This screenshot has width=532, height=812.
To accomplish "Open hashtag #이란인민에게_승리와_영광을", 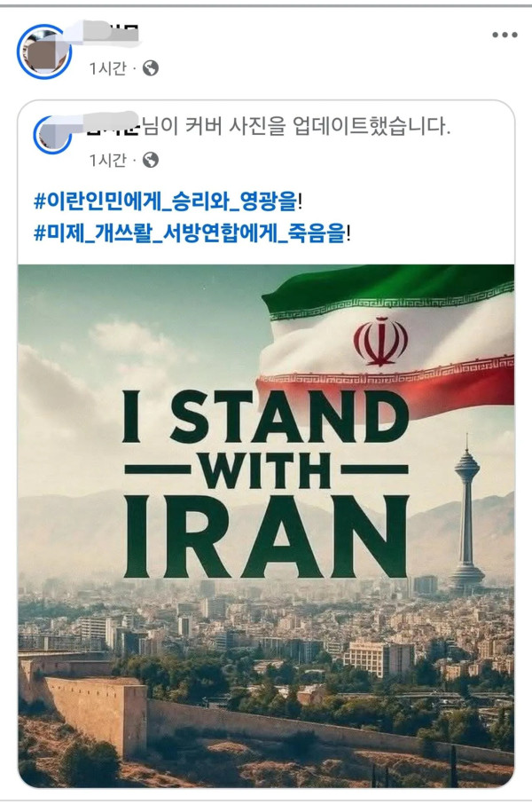I will 166,201.
